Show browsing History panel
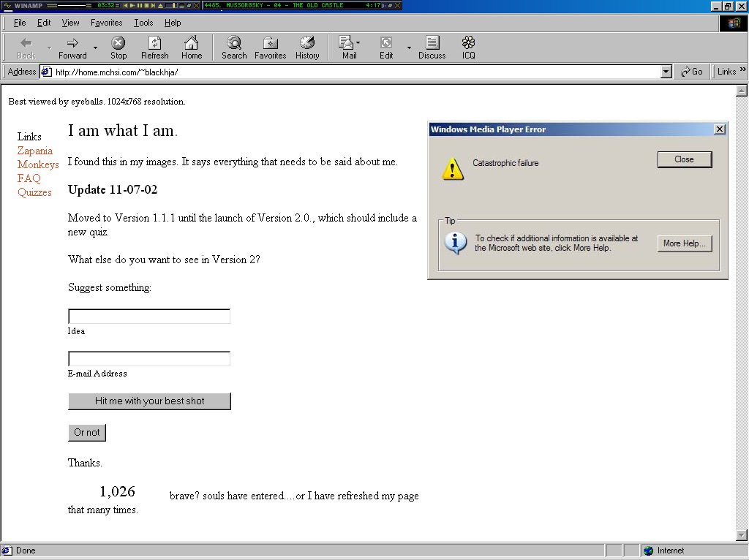 (307, 48)
